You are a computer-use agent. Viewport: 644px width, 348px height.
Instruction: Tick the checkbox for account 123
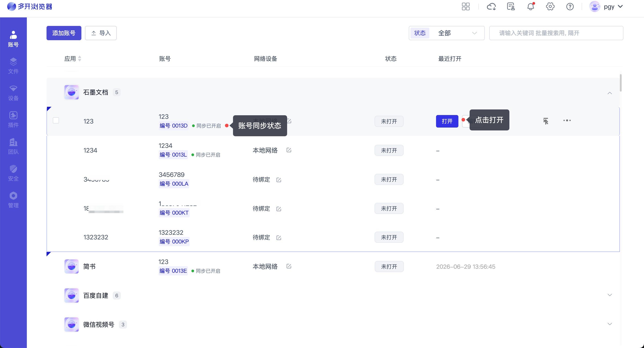tap(56, 121)
